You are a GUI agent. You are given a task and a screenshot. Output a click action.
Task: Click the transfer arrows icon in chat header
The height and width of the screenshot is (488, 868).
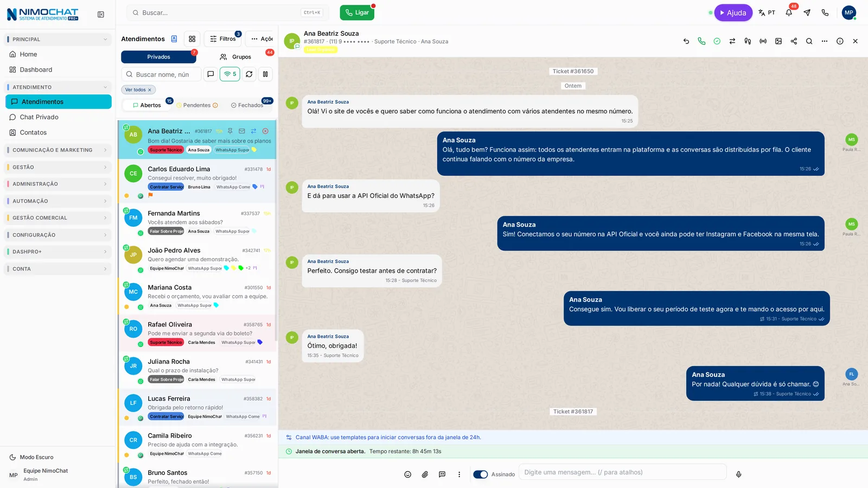pos(732,41)
